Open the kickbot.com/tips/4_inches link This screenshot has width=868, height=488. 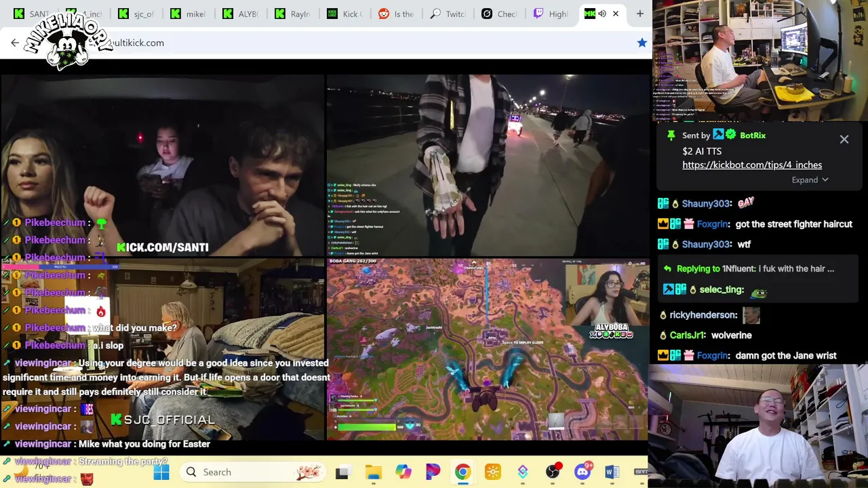click(x=751, y=165)
